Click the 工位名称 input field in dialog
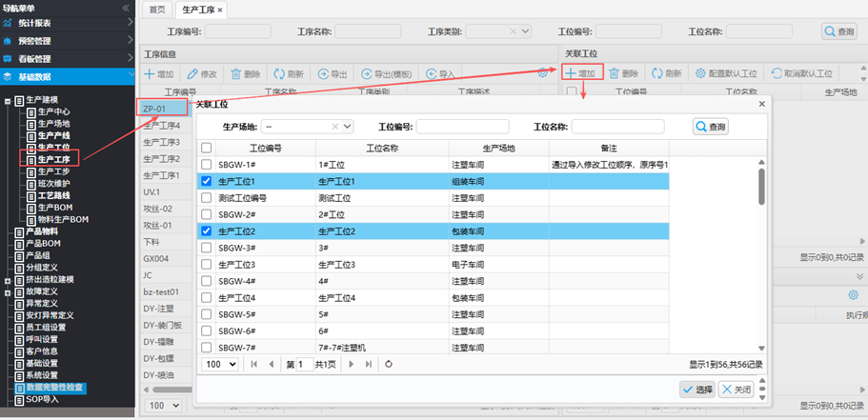The image size is (868, 420). pyautogui.click(x=617, y=127)
